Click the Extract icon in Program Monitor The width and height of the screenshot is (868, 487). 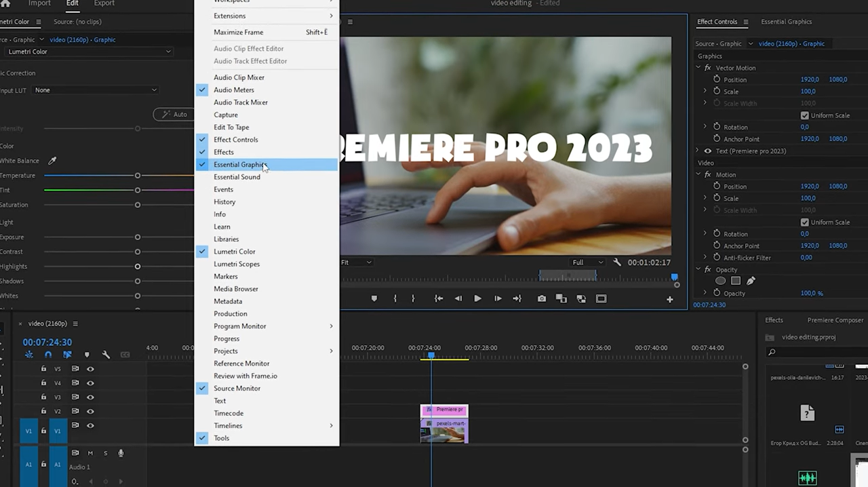click(x=581, y=298)
